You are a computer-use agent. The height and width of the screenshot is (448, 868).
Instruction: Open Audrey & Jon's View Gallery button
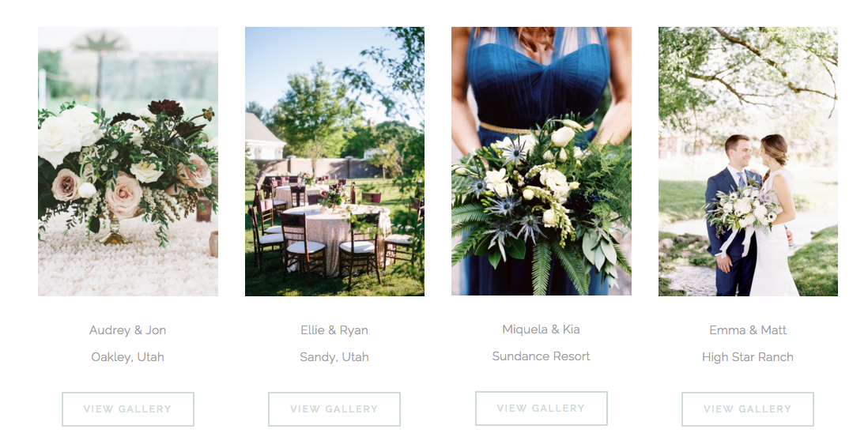coord(128,409)
